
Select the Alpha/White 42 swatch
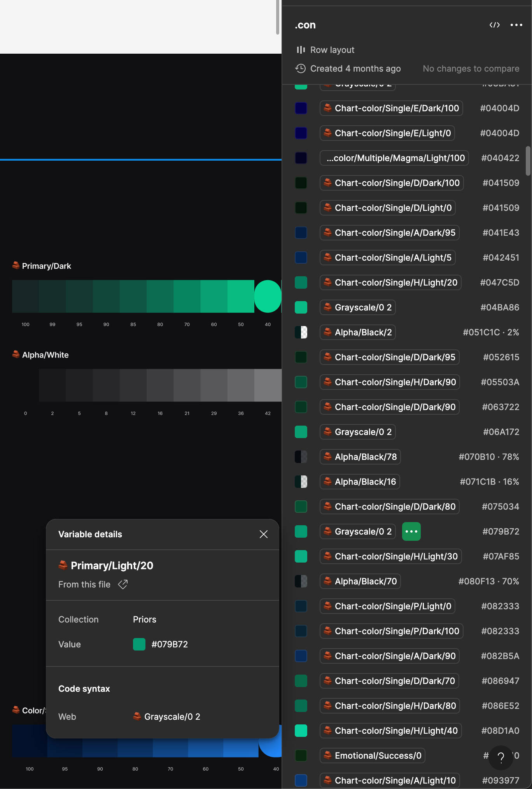(x=268, y=385)
